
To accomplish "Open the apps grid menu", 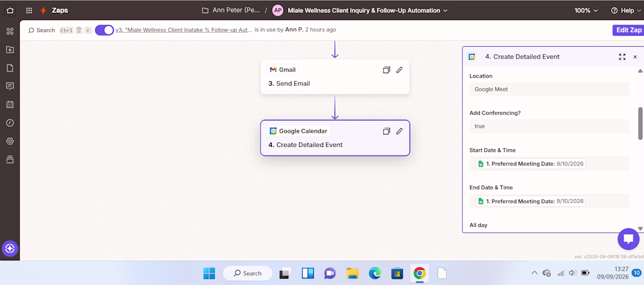I will point(29,11).
